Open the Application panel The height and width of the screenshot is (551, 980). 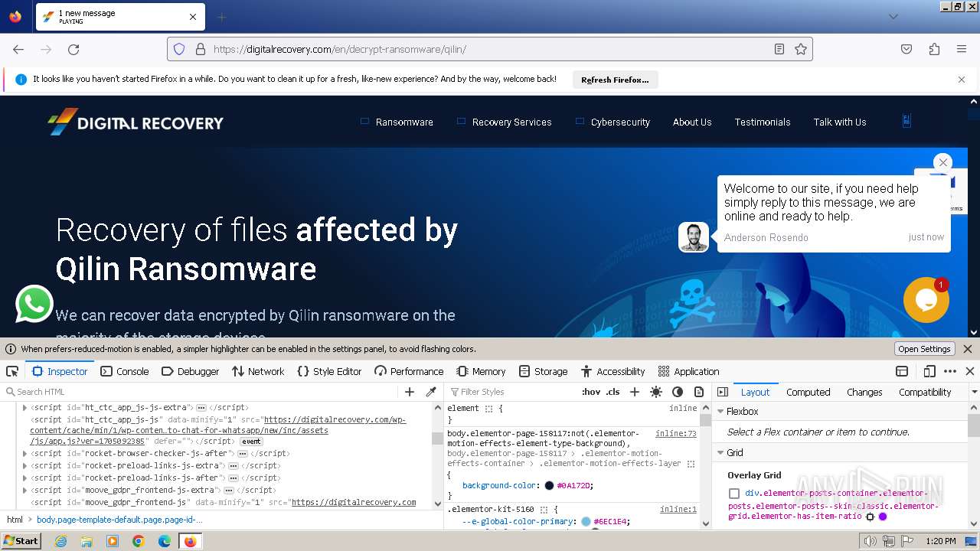pos(688,371)
